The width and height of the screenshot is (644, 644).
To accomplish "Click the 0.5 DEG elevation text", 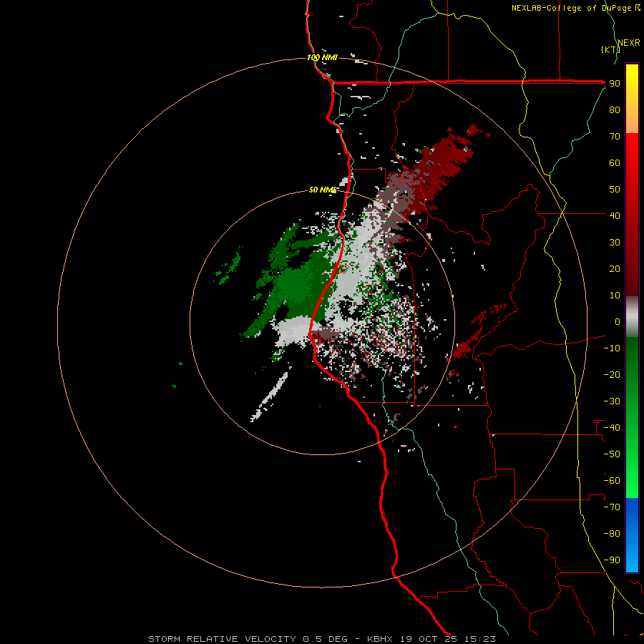I will [325, 639].
